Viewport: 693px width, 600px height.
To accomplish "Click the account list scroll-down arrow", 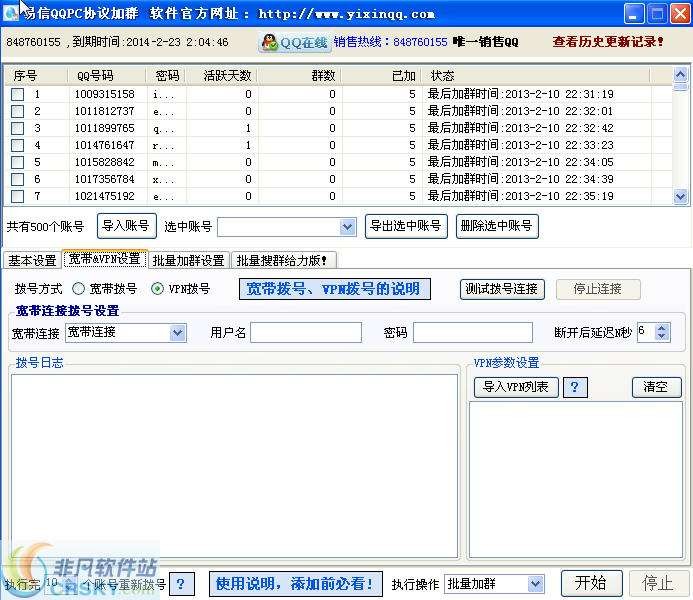I will pos(680,196).
